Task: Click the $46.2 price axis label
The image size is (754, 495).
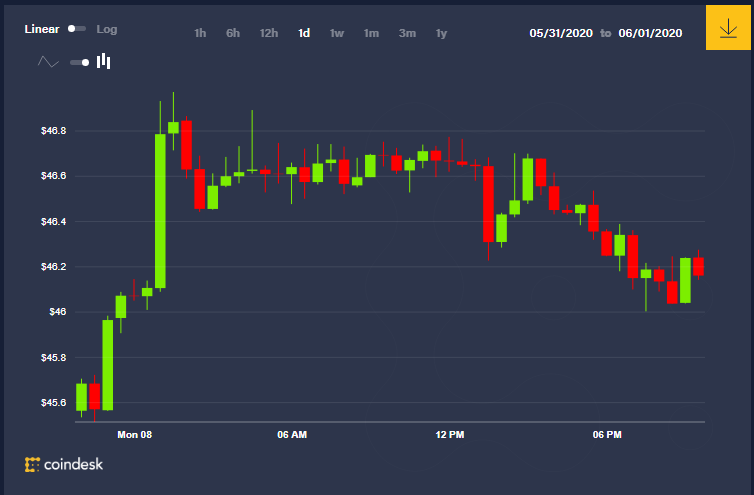Action: point(54,267)
